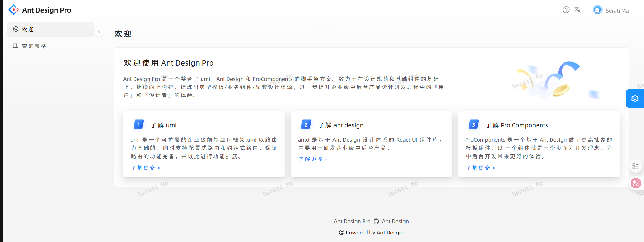Open the language switcher icon
644x242 pixels.
click(577, 10)
